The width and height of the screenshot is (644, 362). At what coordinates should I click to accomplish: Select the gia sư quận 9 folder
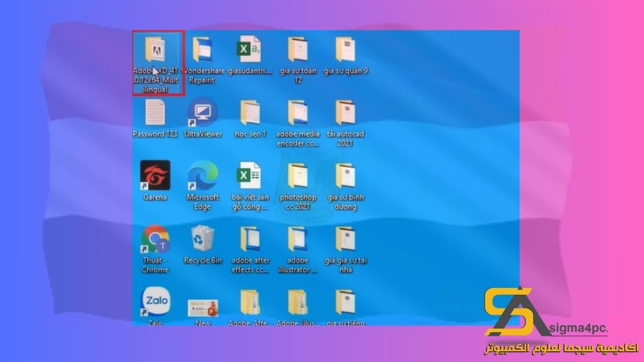pyautogui.click(x=346, y=49)
